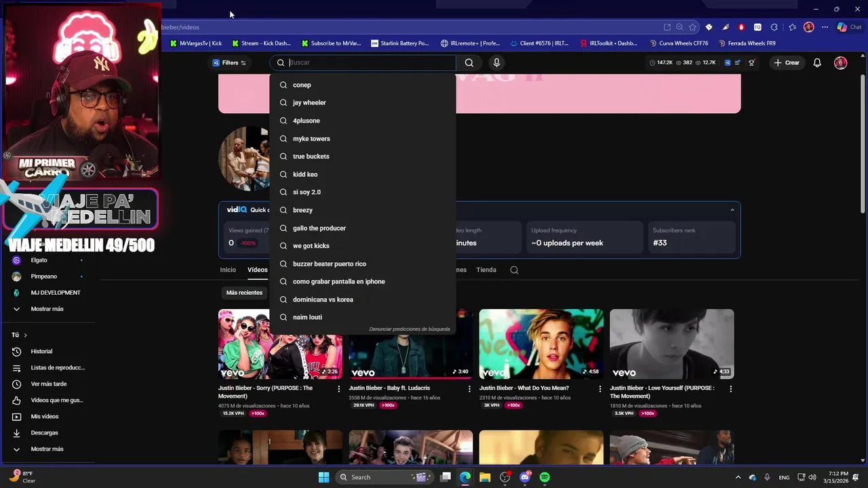Click the Upload frequency stat card
This screenshot has height=488, width=868.
[583, 237]
